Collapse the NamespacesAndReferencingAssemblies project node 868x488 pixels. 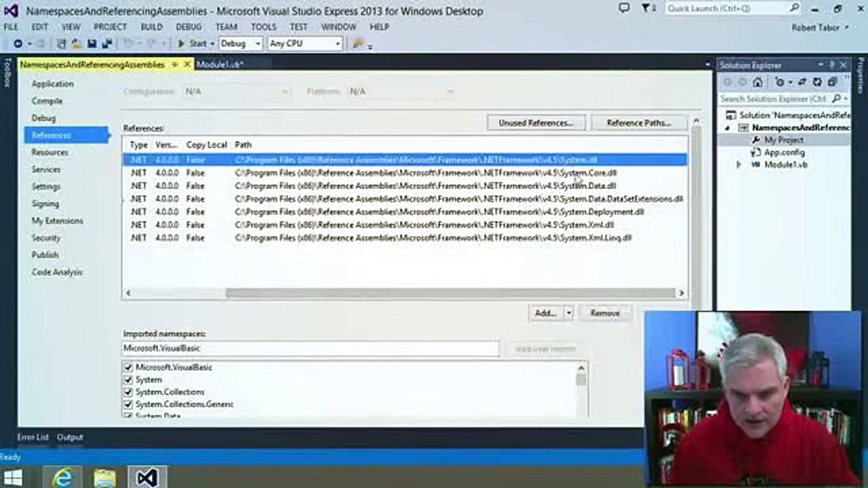728,127
